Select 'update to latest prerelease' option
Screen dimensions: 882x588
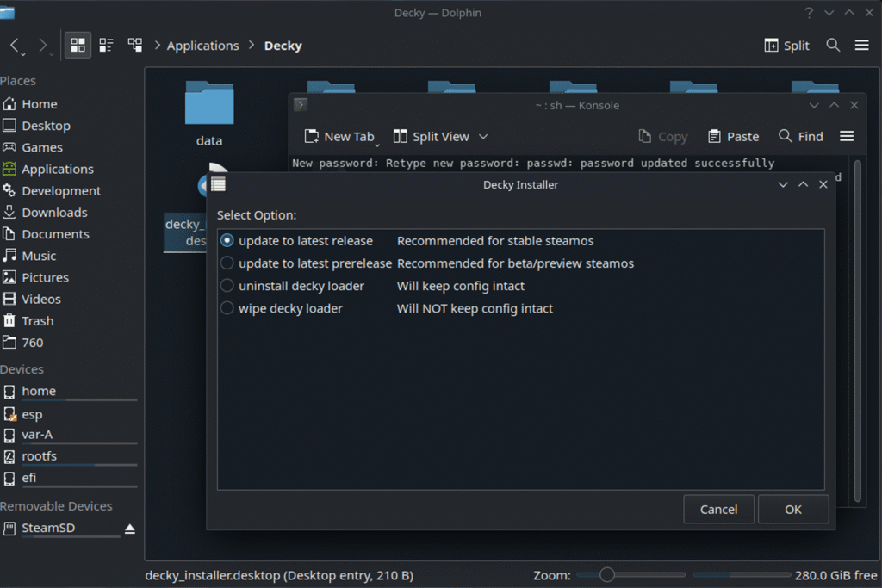click(x=227, y=263)
